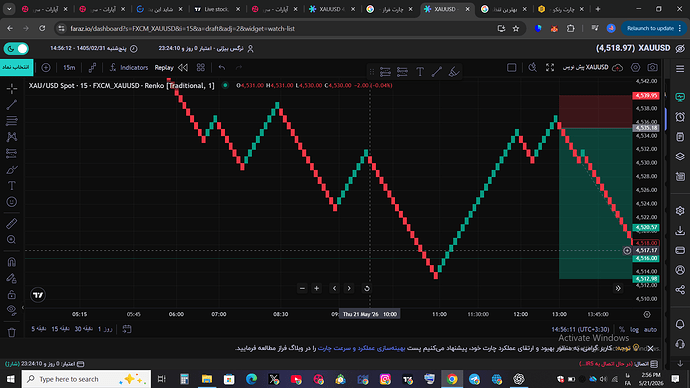The image size is (690, 388).
Task: Open the emoji icons tool
Action: (12, 202)
